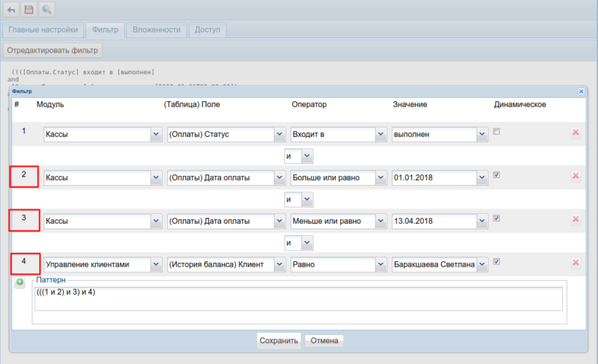Click the magnifier preview toolbar icon
This screenshot has width=598, height=364.
[x=47, y=9]
